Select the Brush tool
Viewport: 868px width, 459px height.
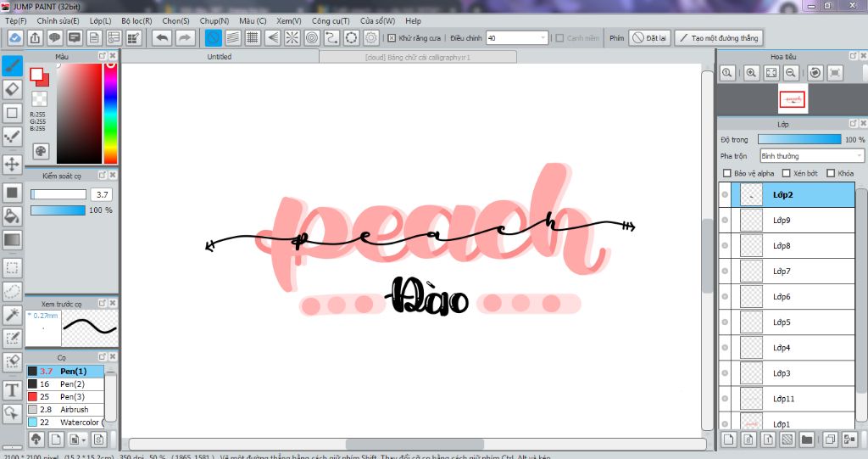coord(12,66)
